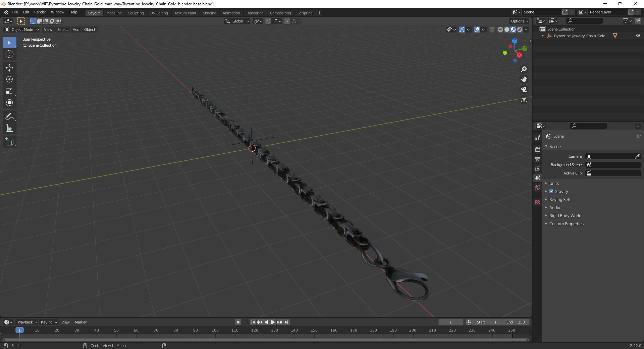
Task: Expand the Rigid Body World panel
Action: (x=565, y=215)
